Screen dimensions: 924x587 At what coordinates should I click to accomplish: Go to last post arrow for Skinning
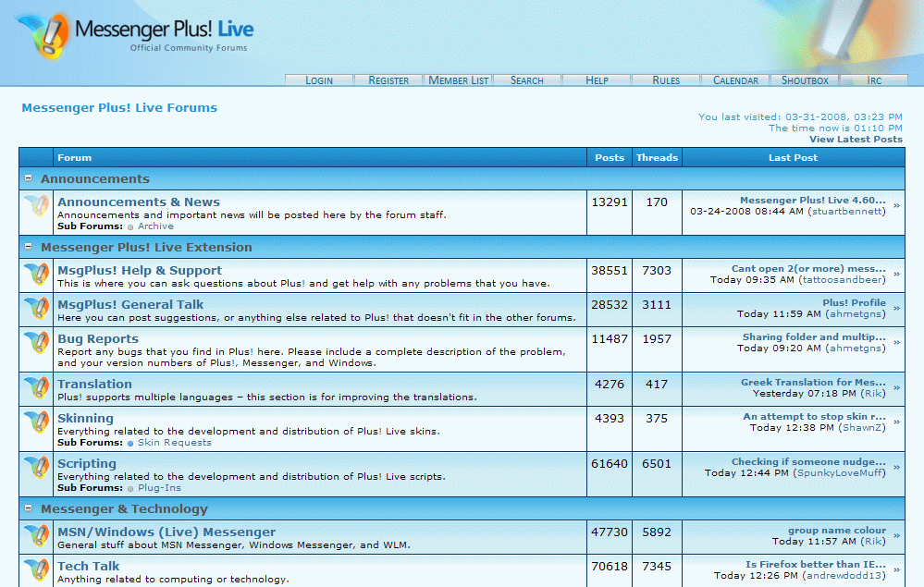[896, 422]
